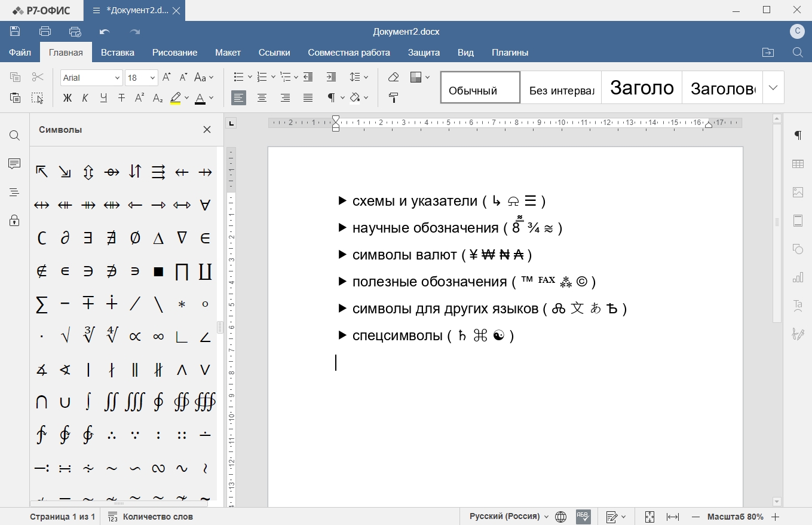
Task: Open table settings in right sidebar
Action: tap(798, 164)
